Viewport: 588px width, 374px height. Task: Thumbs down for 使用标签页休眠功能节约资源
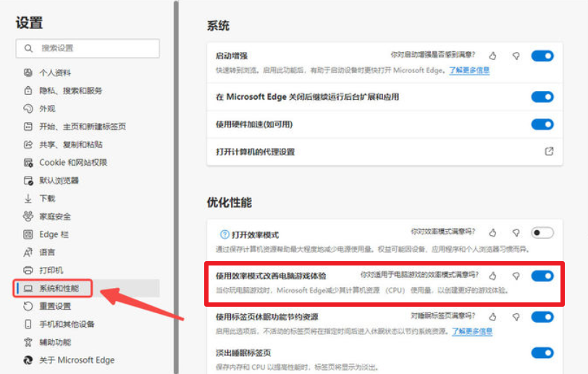pos(516,317)
